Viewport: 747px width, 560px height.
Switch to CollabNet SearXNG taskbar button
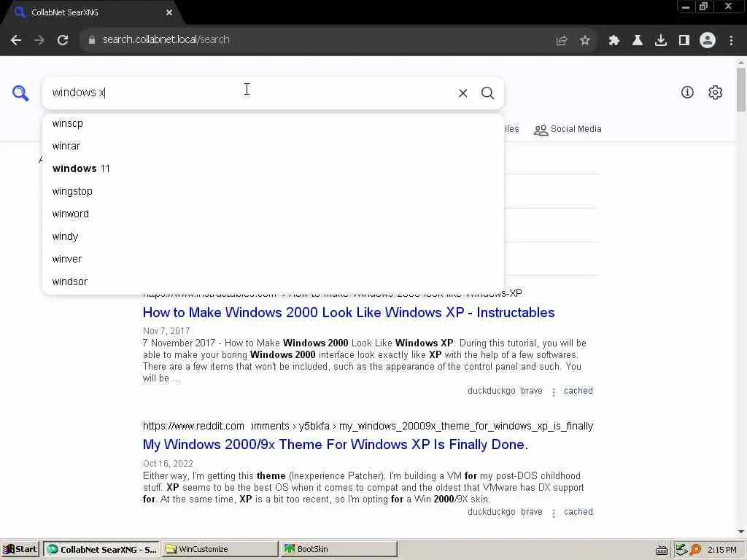click(x=101, y=550)
